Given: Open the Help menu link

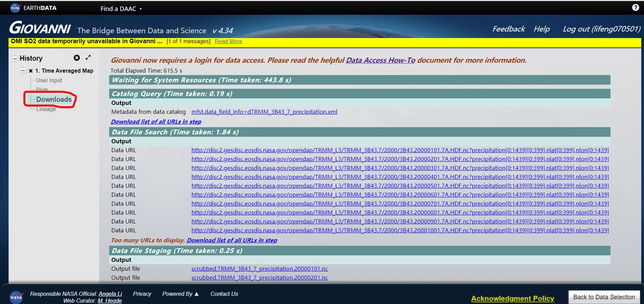Looking at the screenshot, I should tap(542, 29).
